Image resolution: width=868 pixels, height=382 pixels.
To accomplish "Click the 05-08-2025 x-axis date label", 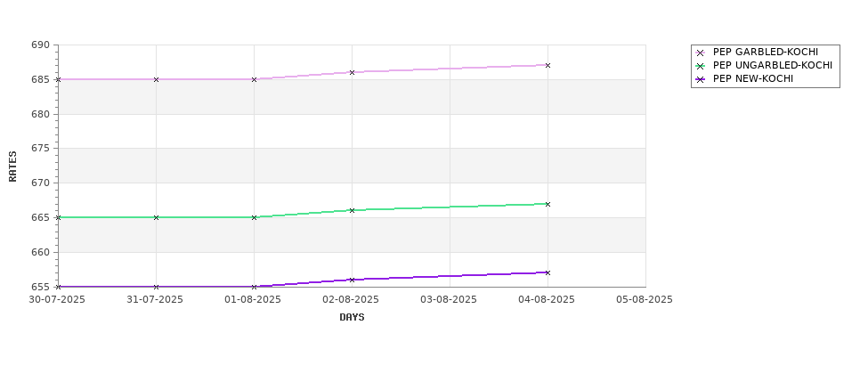I will coord(645,300).
